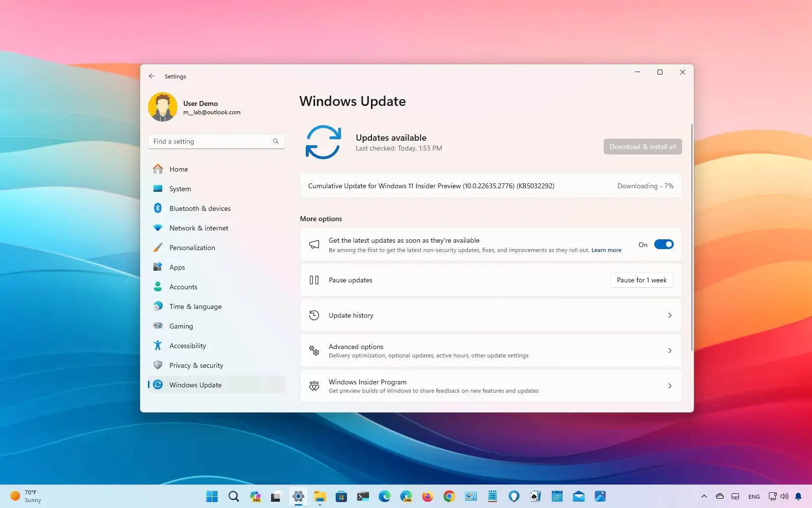Expand the Update history section
Viewport: 812px width, 508px height.
[669, 315]
